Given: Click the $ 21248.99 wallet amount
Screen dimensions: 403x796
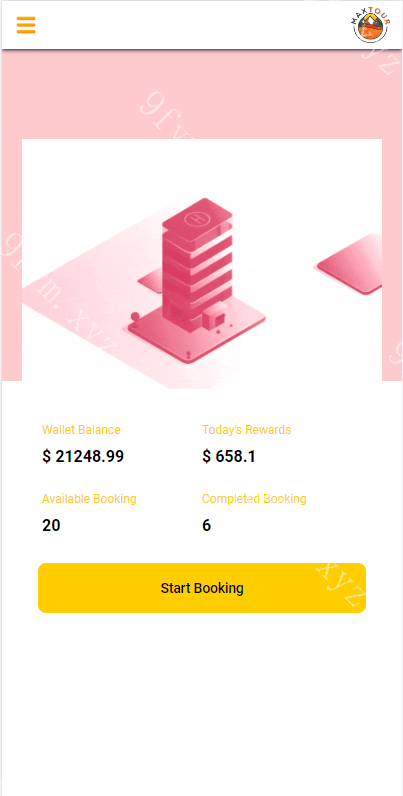Looking at the screenshot, I should click(x=83, y=456).
